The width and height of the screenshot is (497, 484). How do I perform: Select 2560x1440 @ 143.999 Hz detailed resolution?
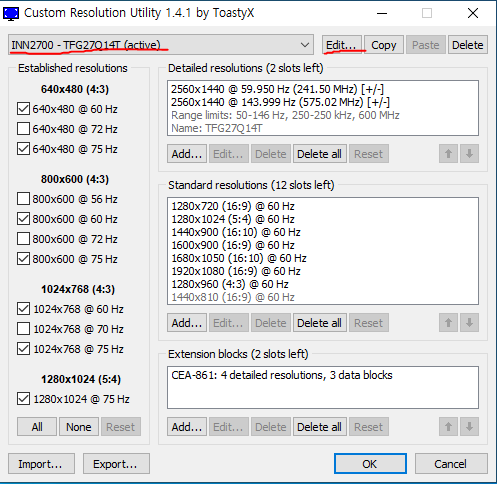pos(280,102)
